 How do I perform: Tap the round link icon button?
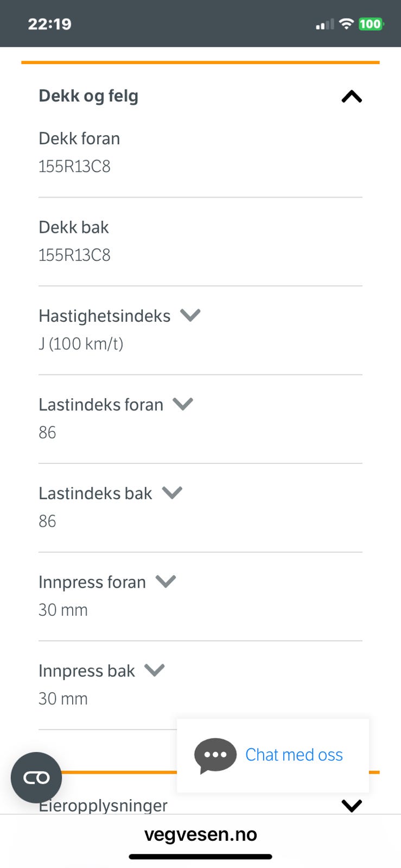point(36,777)
